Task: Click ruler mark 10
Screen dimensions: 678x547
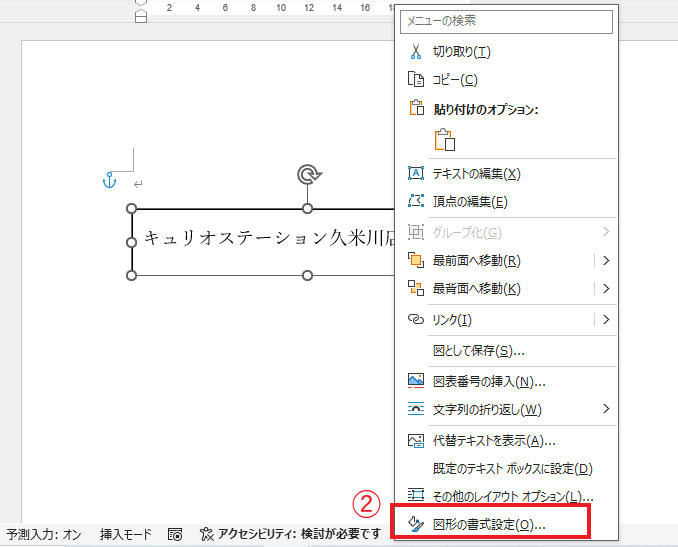Action: 281,8
